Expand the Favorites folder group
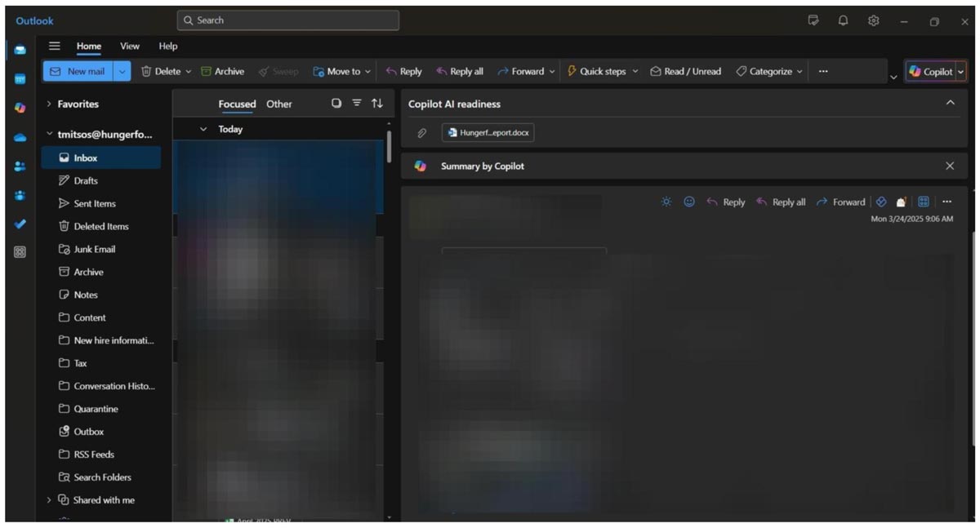 pyautogui.click(x=49, y=104)
